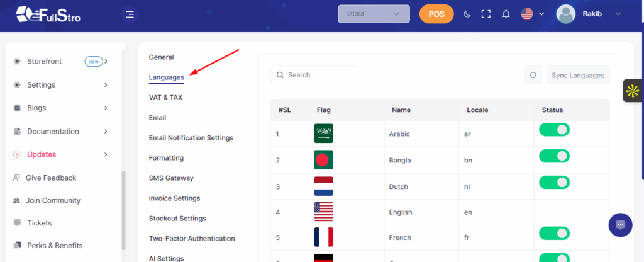This screenshot has height=262, width=644.
Task: Select VAT & TAX settings tab
Action: (165, 98)
